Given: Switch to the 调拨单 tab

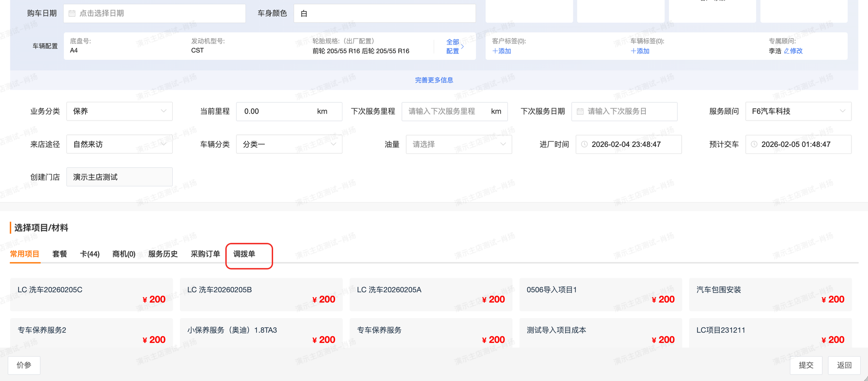Looking at the screenshot, I should pyautogui.click(x=244, y=254).
